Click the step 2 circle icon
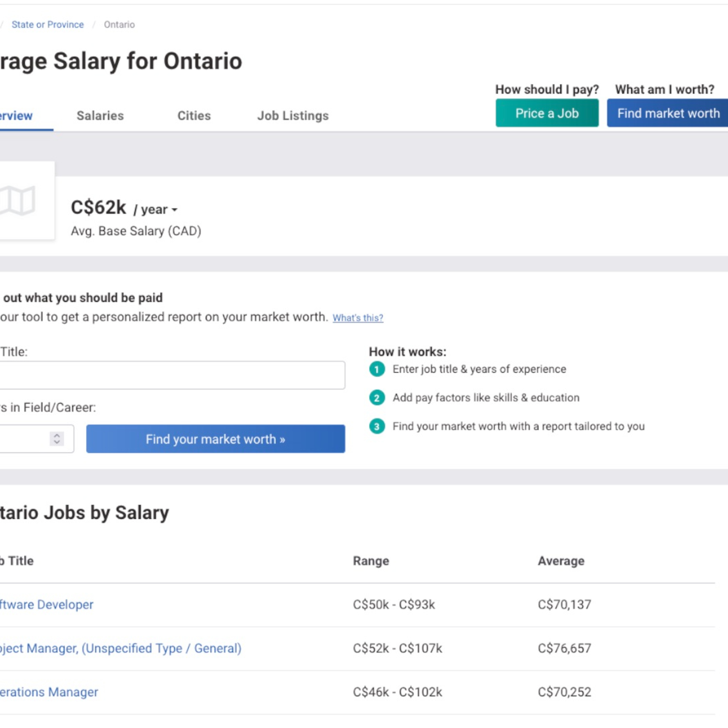 [377, 397]
